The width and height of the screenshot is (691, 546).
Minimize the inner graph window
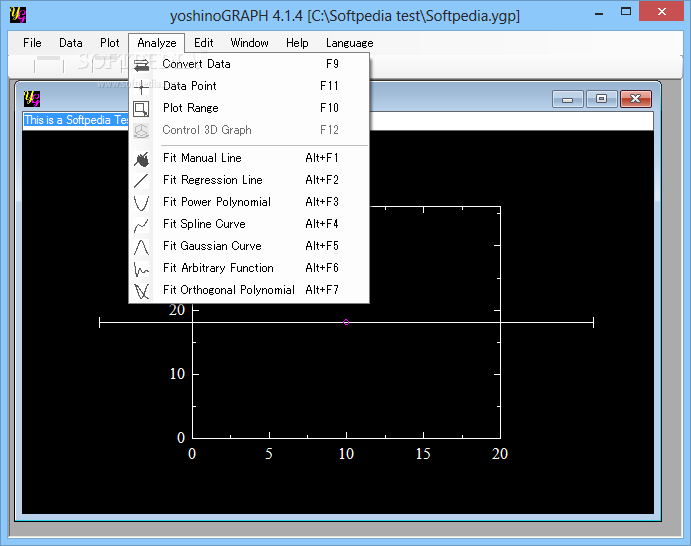pyautogui.click(x=568, y=99)
